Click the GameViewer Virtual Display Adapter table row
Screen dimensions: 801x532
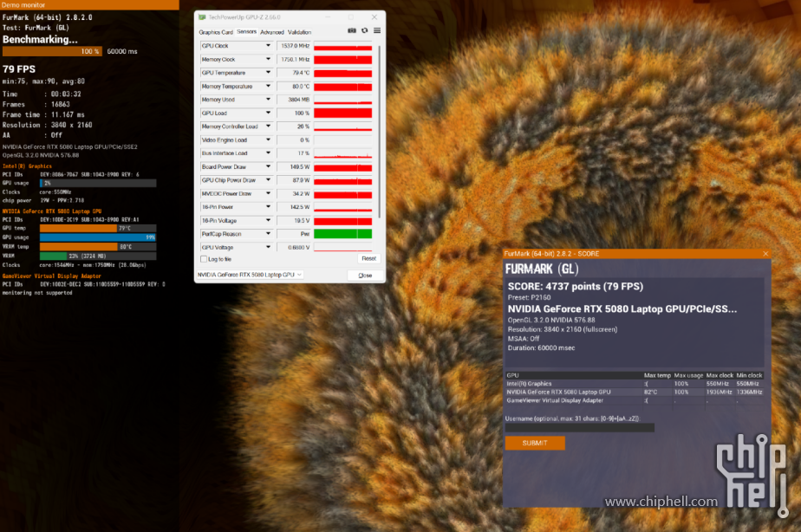pos(634,401)
